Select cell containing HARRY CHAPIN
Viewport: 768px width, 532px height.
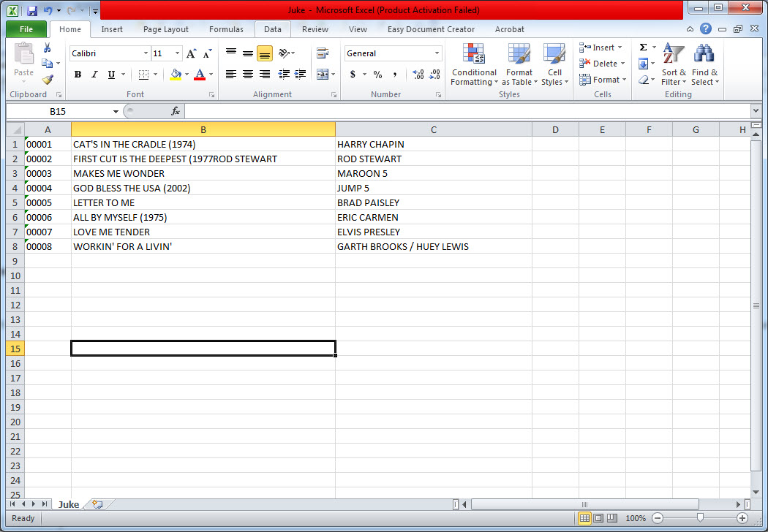point(433,144)
